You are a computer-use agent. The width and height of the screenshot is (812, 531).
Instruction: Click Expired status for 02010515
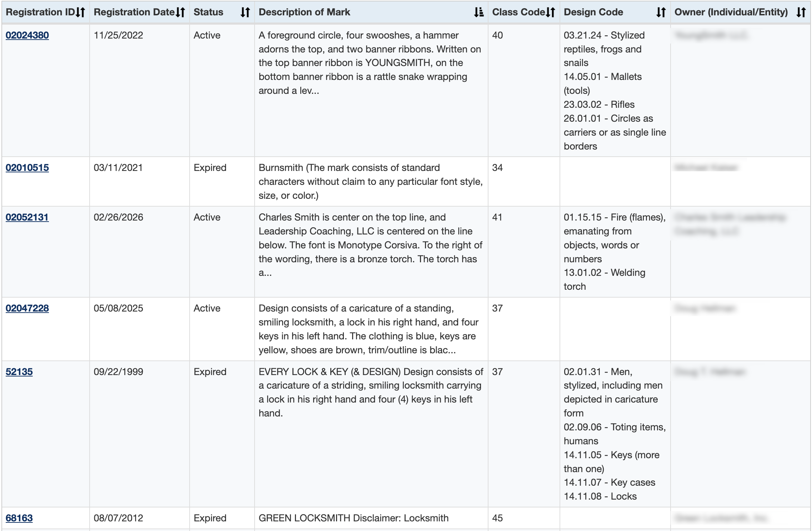[x=210, y=168]
